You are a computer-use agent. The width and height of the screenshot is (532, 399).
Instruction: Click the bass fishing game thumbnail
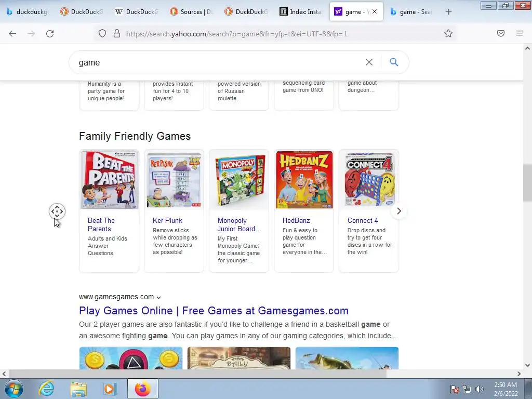click(347, 358)
